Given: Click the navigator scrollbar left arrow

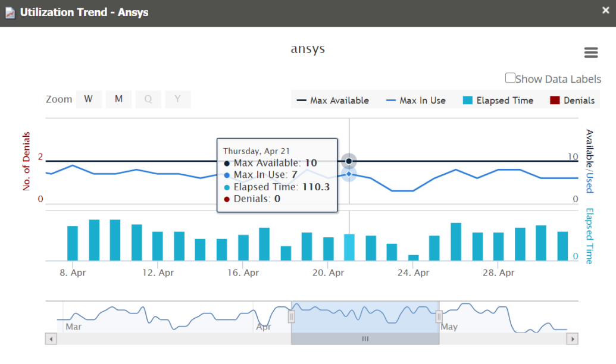Looking at the screenshot, I should pos(51,339).
